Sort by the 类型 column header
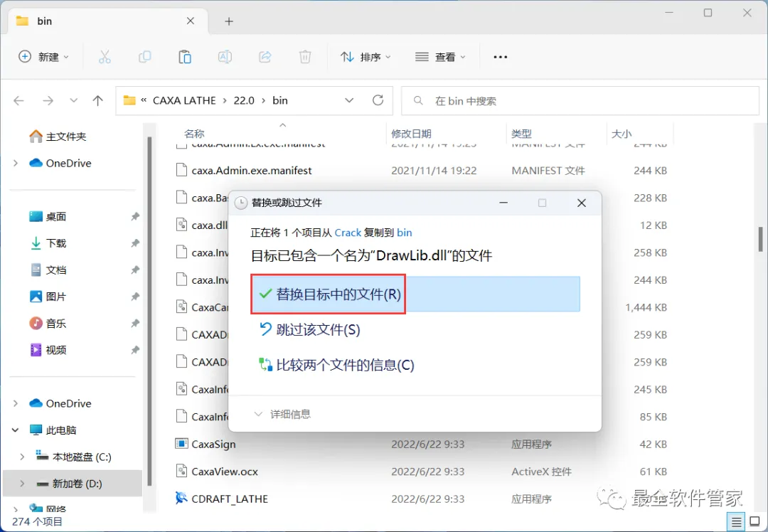This screenshot has width=768, height=532. [x=521, y=134]
